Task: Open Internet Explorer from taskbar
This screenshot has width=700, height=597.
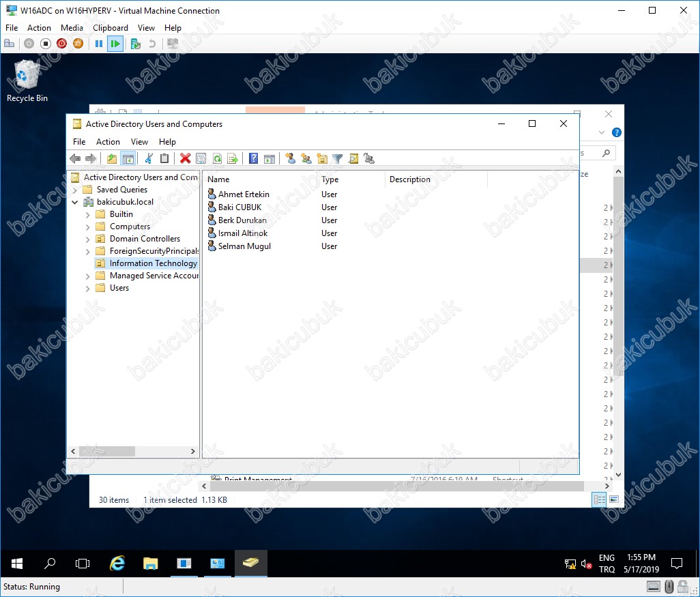Action: (x=117, y=564)
